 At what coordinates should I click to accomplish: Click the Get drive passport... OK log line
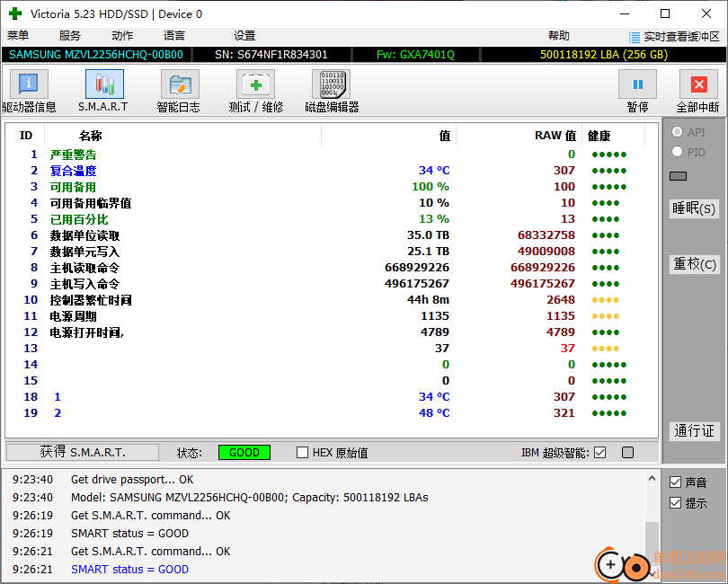(x=132, y=480)
